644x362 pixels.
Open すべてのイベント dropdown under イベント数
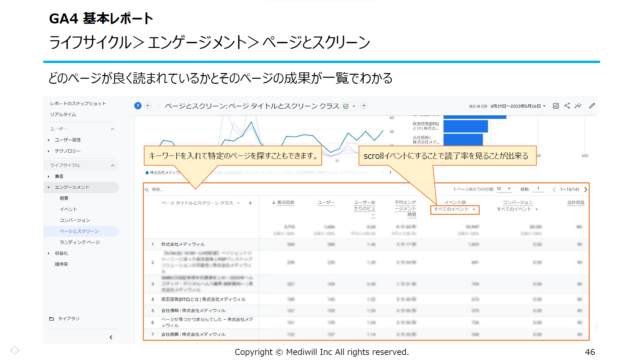[455, 209]
